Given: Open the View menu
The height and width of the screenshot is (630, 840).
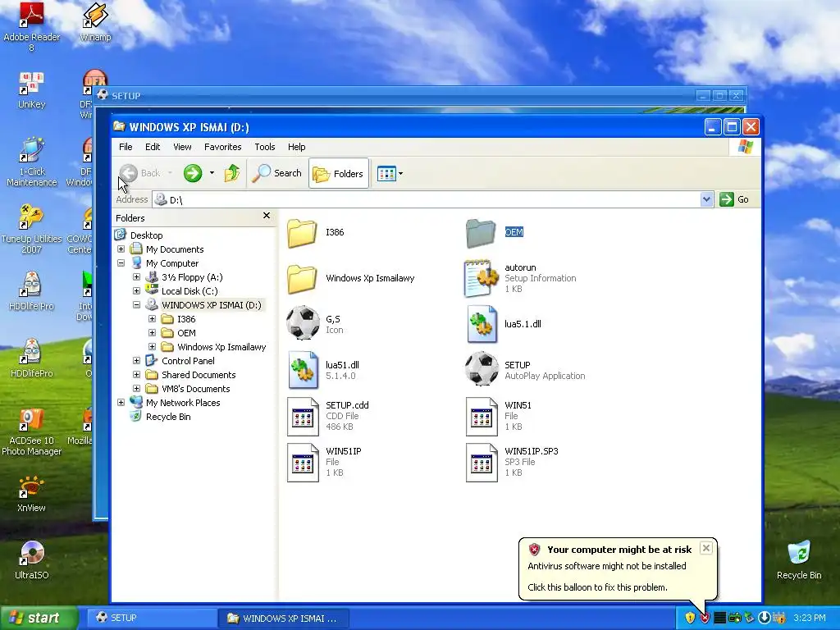Looking at the screenshot, I should click(182, 147).
